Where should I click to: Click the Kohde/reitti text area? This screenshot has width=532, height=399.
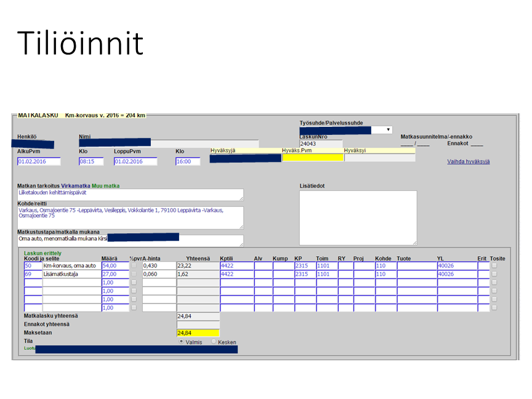point(131,218)
